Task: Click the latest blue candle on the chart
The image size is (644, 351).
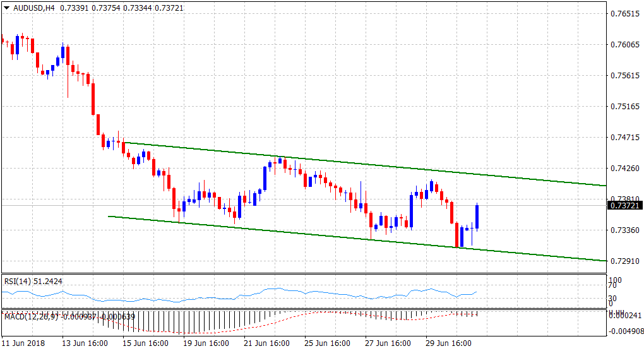Action: click(477, 217)
